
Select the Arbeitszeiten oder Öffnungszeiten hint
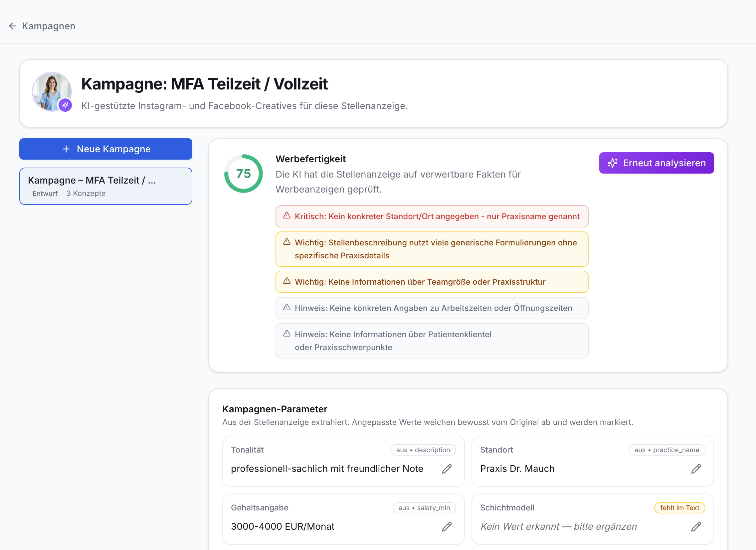click(432, 308)
